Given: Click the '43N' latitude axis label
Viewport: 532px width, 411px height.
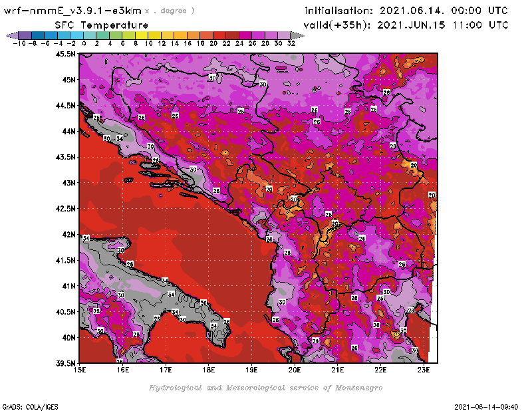Looking at the screenshot, I should [x=68, y=183].
